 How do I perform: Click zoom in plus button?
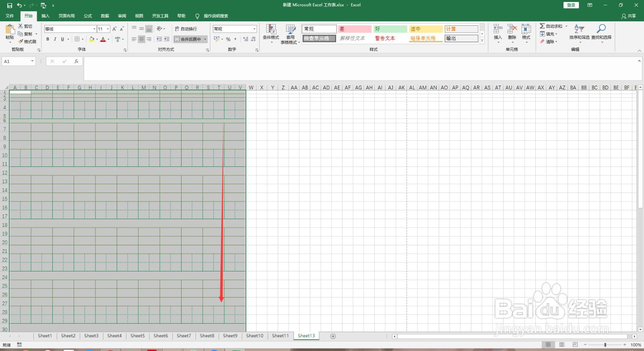click(x=625, y=345)
